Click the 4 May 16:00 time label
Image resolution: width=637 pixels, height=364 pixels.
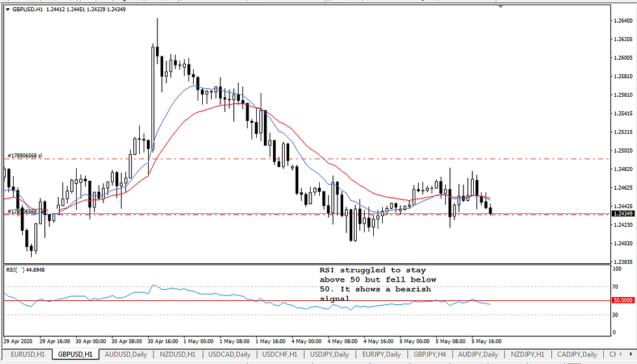[378, 341]
